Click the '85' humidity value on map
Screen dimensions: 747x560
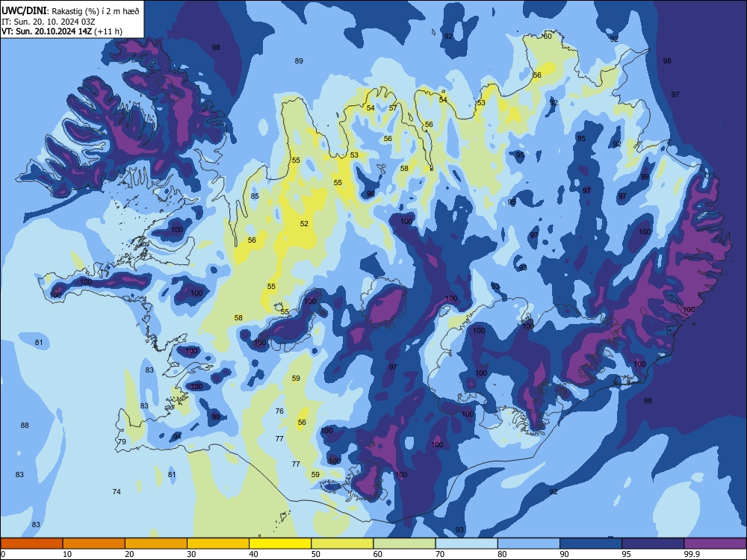click(255, 196)
